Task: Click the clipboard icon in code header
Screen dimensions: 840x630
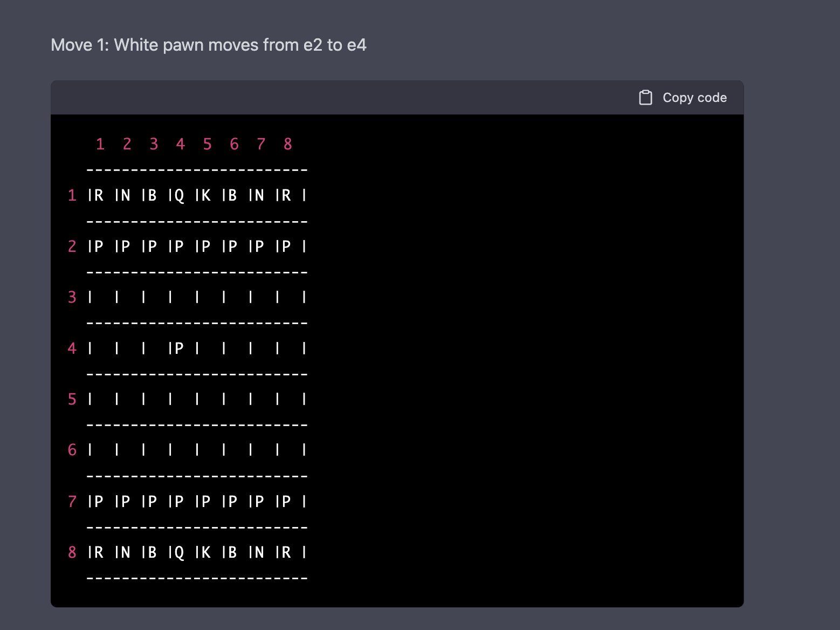Action: pos(645,98)
